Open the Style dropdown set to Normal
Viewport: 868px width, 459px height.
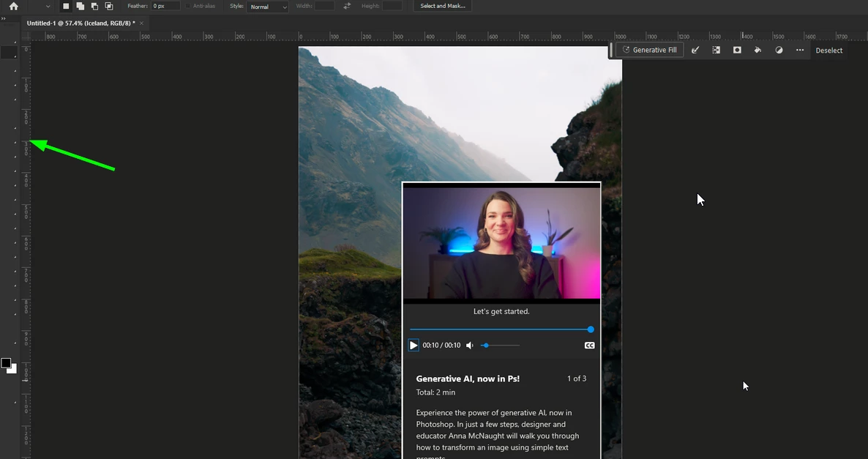268,7
